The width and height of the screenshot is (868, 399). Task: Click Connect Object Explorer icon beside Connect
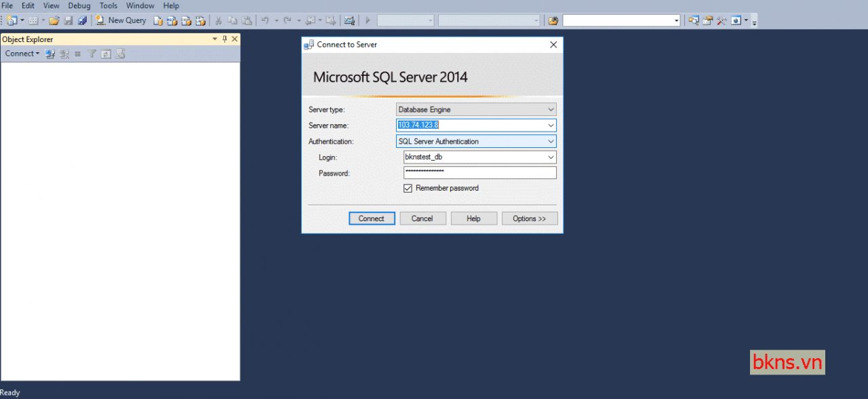pos(50,54)
